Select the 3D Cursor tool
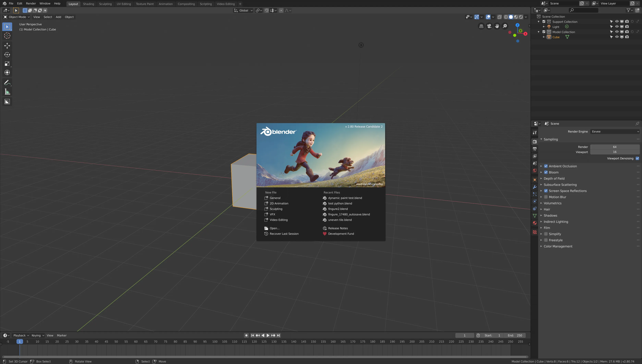This screenshot has width=642, height=364. point(7,35)
